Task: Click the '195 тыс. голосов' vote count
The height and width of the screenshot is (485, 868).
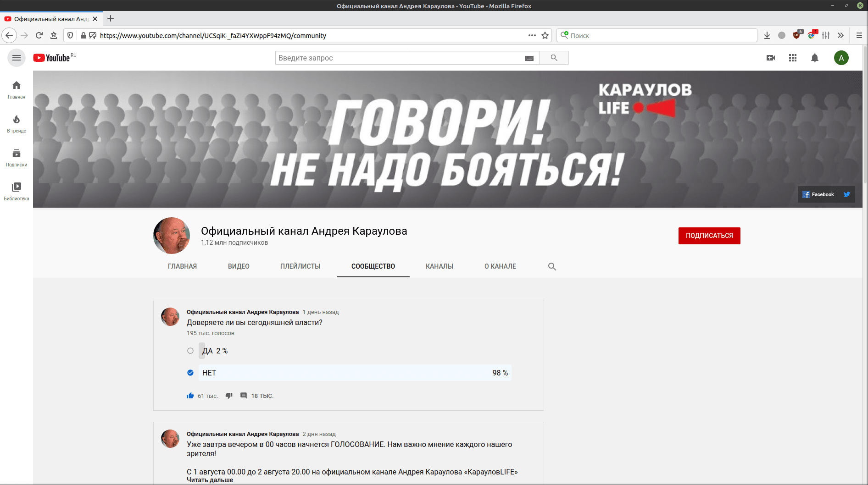Action: click(x=210, y=333)
